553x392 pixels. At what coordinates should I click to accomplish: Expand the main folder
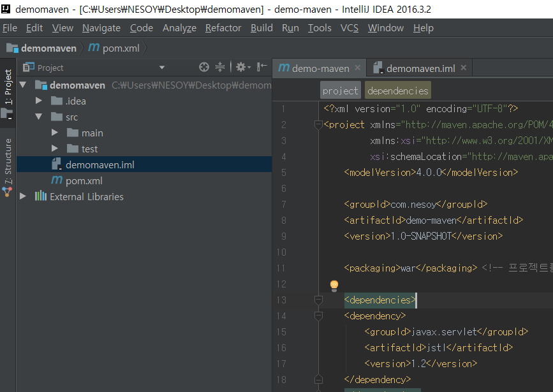(x=55, y=133)
